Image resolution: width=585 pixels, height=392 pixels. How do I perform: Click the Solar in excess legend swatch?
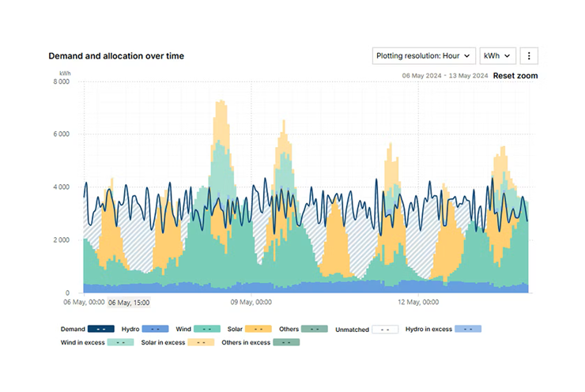202,342
